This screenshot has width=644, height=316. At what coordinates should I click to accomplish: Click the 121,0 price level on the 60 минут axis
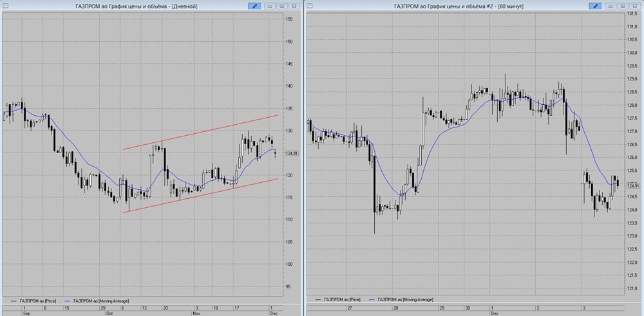pos(632,288)
